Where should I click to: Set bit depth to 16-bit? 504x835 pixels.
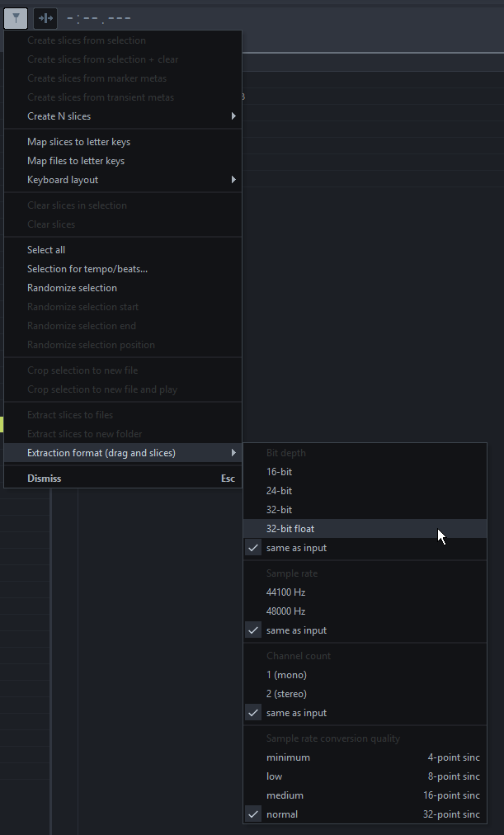pos(279,472)
